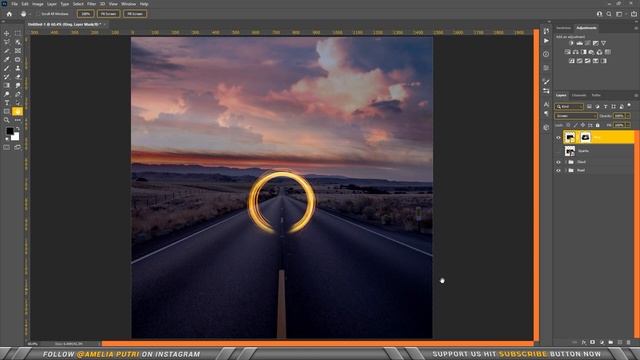The width and height of the screenshot is (640, 360).
Task: Swap foreground and background colors
Action: pos(18,129)
